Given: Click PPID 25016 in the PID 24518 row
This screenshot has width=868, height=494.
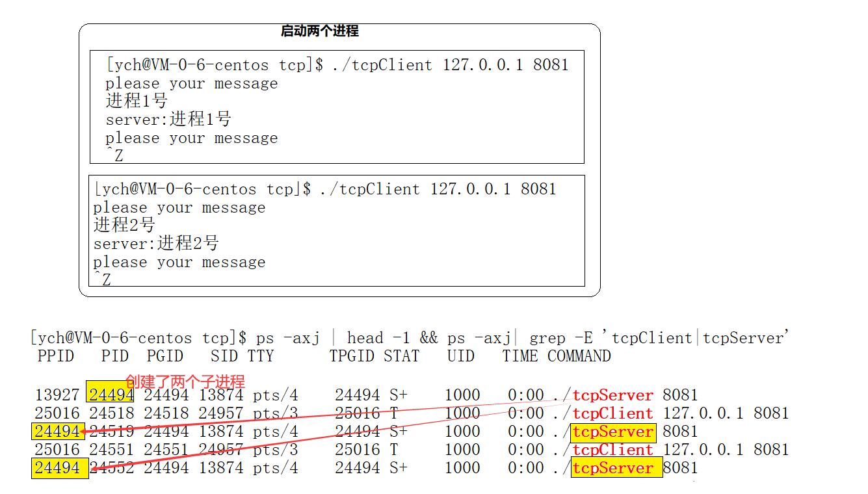Looking at the screenshot, I should [x=57, y=413].
